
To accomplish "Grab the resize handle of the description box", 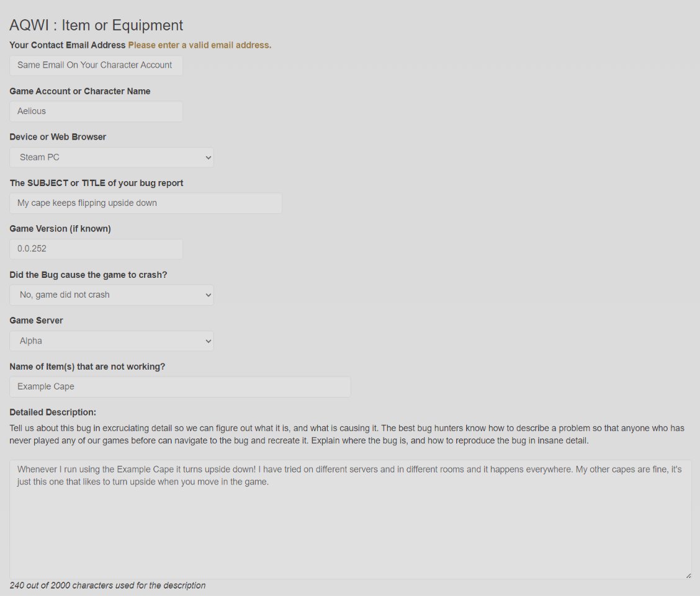I will [x=688, y=576].
